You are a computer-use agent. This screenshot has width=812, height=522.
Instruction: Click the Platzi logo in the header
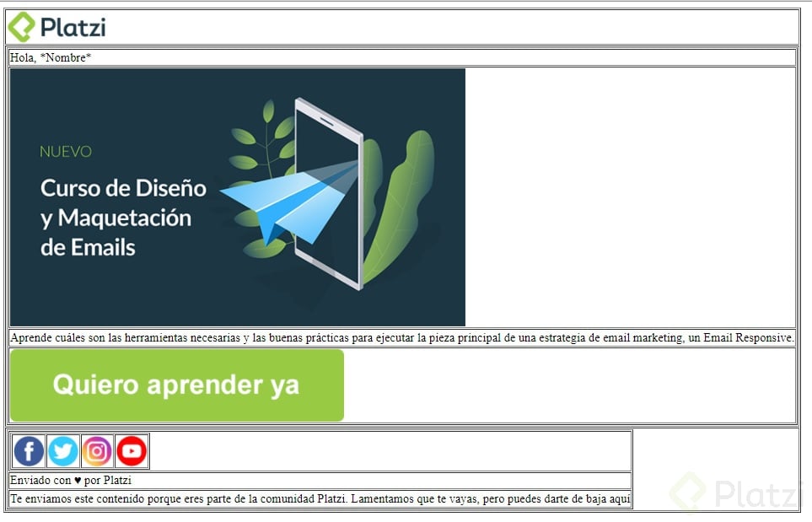coord(57,26)
